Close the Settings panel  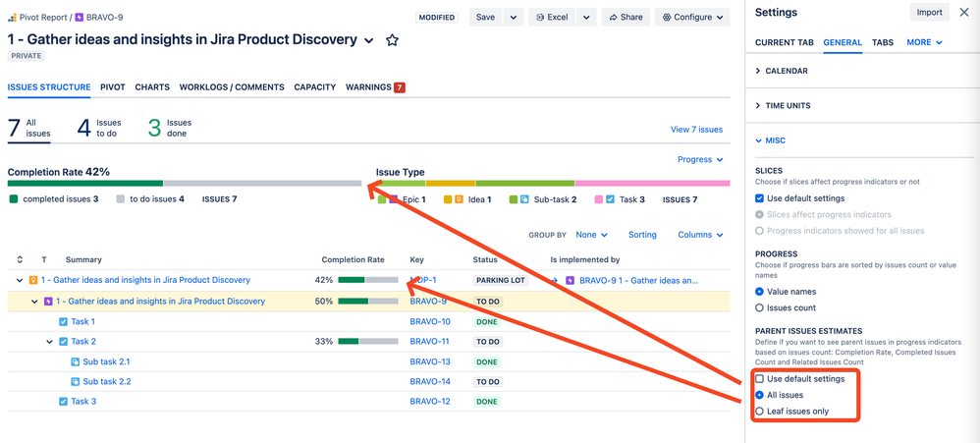pos(963,13)
